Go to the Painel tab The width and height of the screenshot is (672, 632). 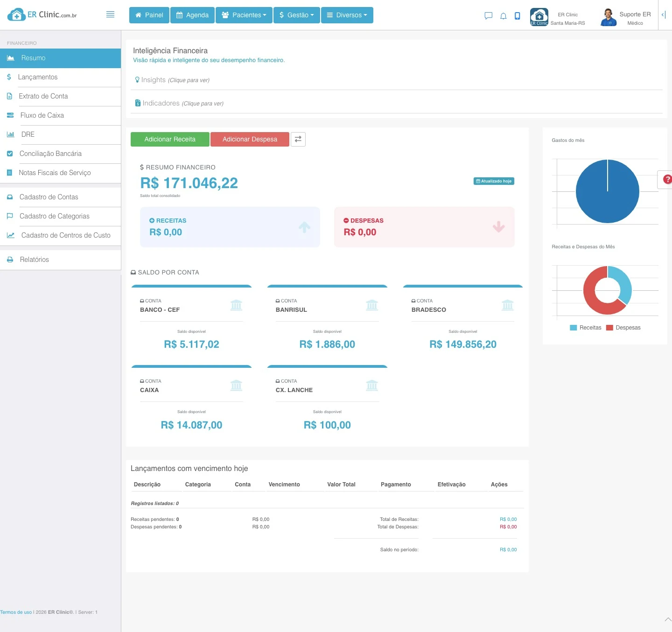[149, 15]
